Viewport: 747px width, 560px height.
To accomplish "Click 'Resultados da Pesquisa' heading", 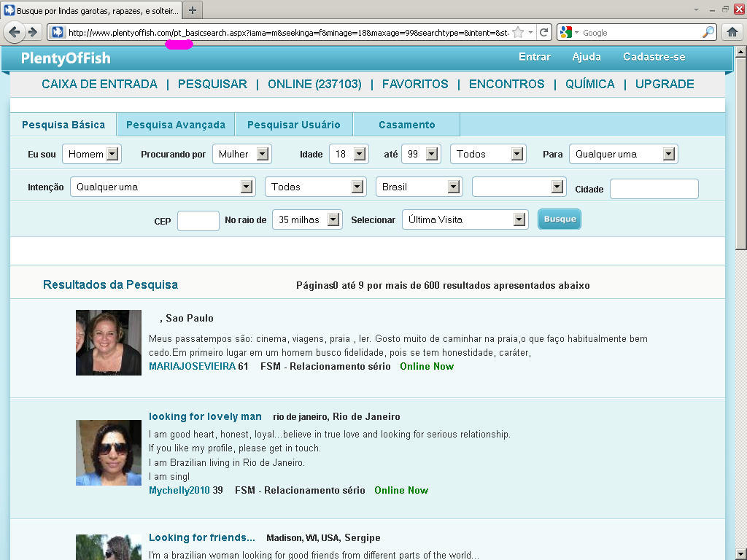I will pos(111,285).
